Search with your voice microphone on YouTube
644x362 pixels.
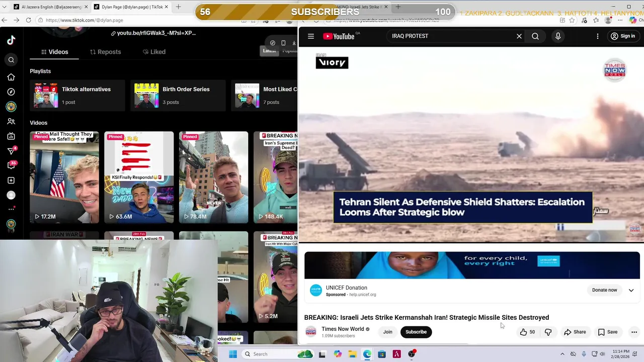(x=558, y=36)
